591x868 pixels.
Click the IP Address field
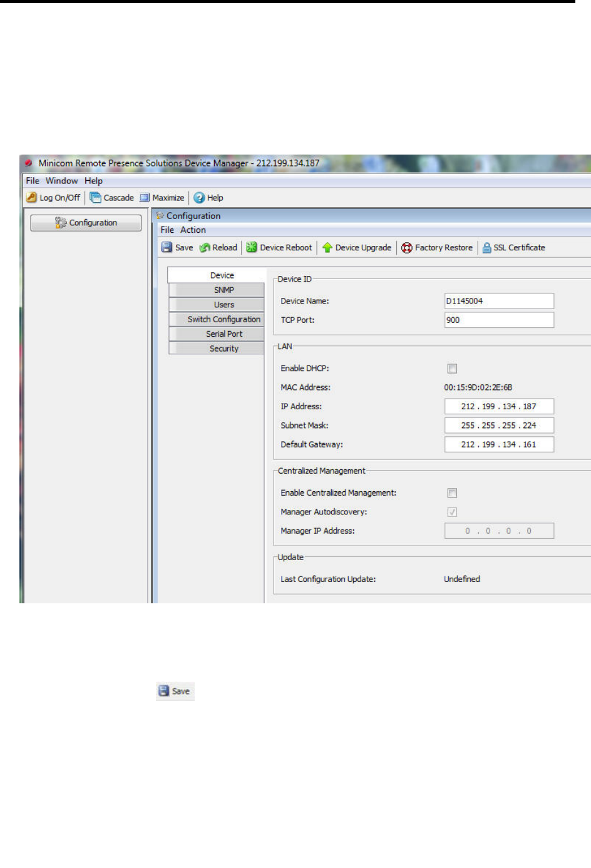pos(499,406)
